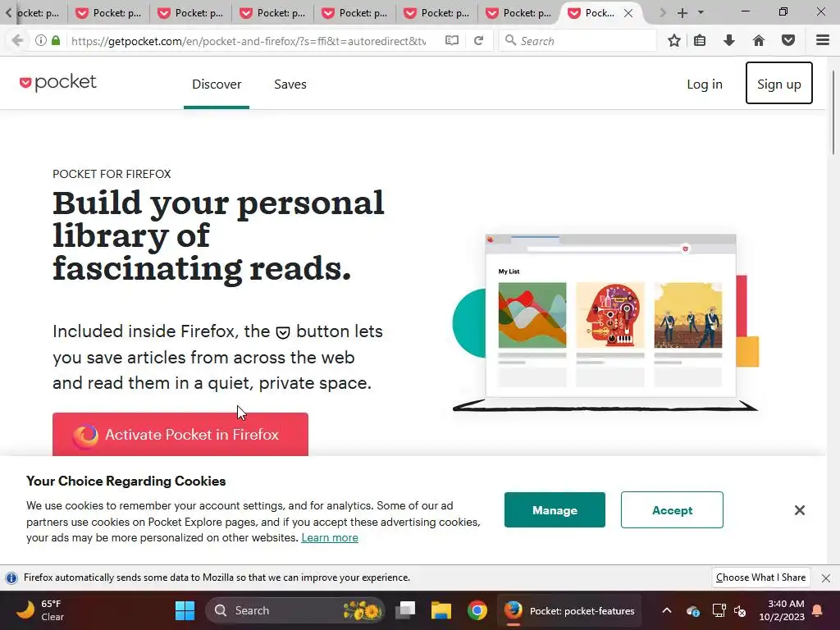
Task: Click the info icon in the Firefox notification bar
Action: [11, 578]
